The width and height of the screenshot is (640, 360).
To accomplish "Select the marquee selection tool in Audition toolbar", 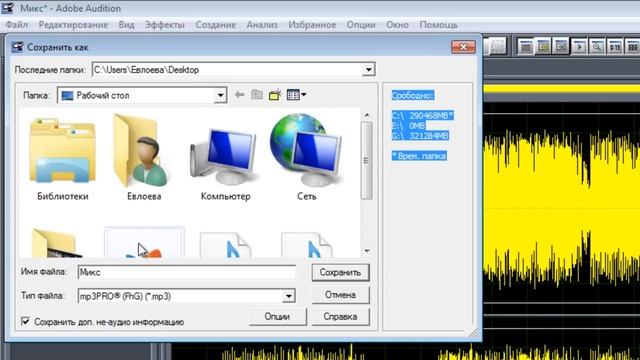I will (x=497, y=47).
